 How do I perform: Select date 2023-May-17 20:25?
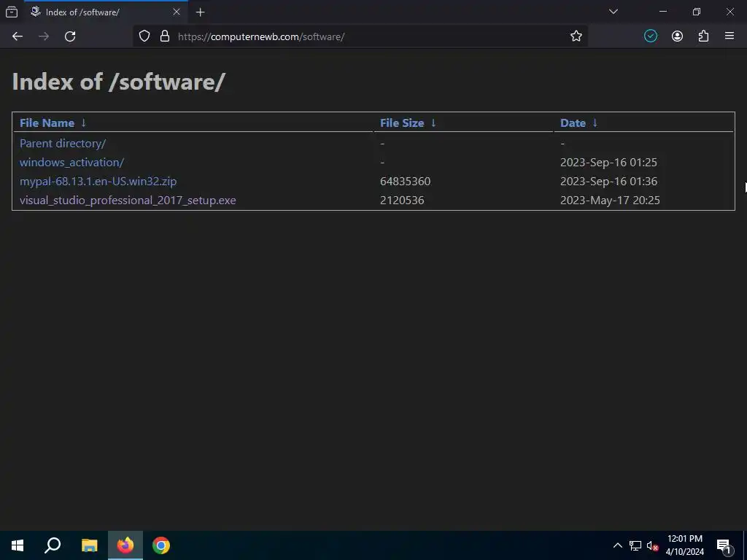click(611, 201)
